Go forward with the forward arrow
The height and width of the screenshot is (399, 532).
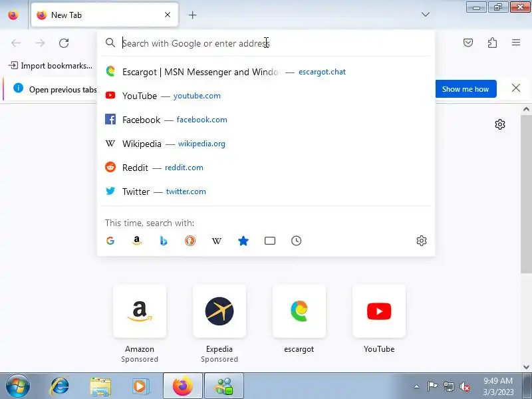(x=40, y=43)
